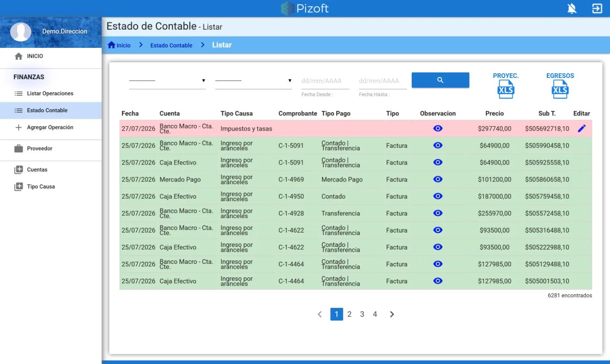The height and width of the screenshot is (364, 610).
Task: Show observation for row with price $64900,00 Banco Macro
Action: tap(438, 145)
